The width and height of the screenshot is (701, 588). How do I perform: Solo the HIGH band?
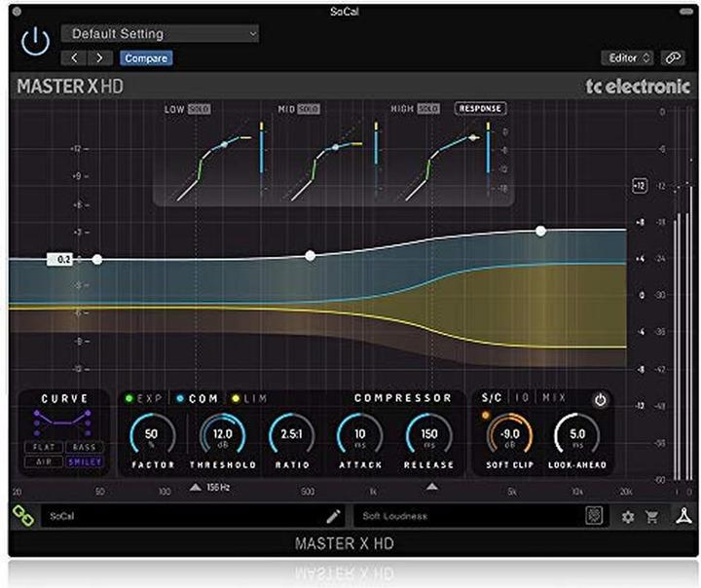pos(427,109)
